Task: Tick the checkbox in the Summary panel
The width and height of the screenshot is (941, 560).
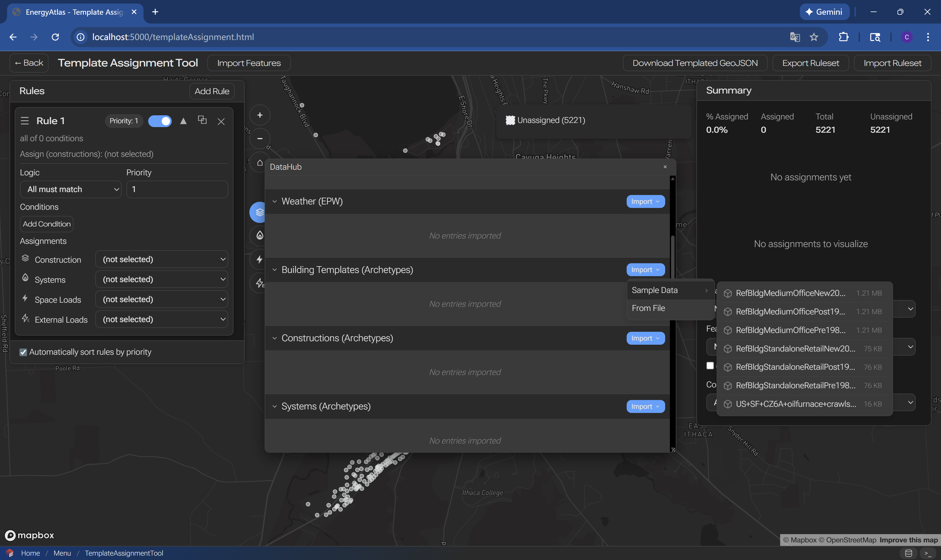Action: 710,366
